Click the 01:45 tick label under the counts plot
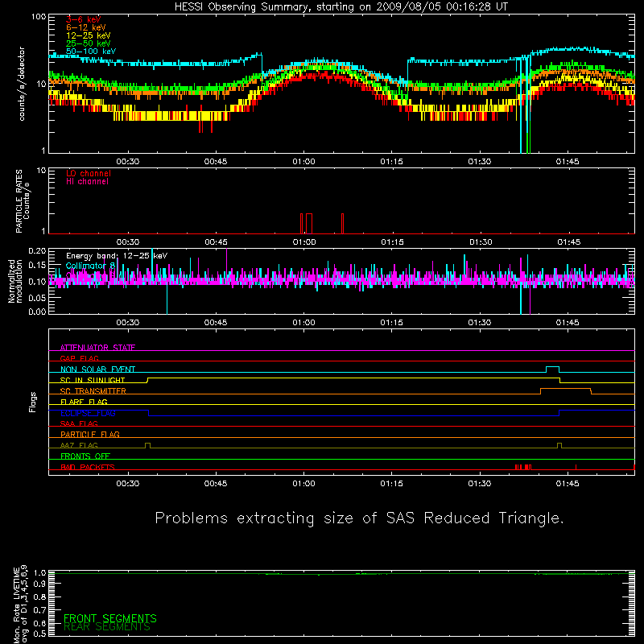Screen dimensions: 644x644 pyautogui.click(x=568, y=162)
